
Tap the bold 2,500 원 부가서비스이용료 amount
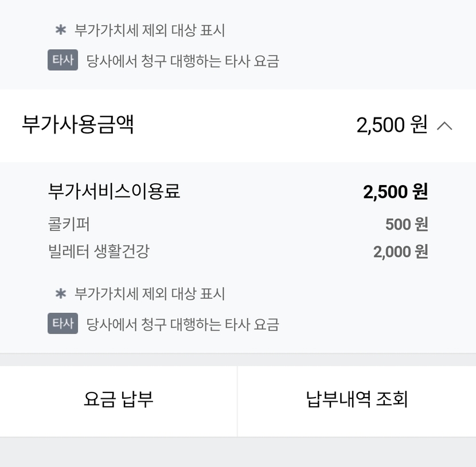point(395,192)
